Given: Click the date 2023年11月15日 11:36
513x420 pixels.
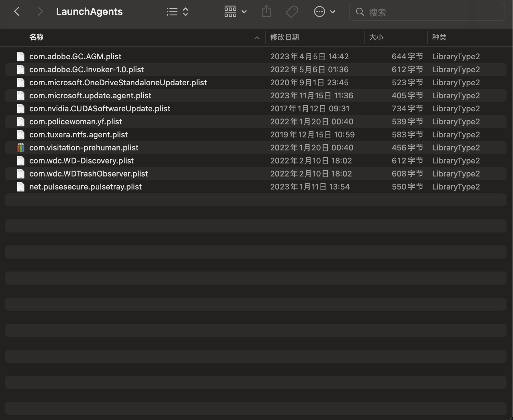Looking at the screenshot, I should (312, 96).
